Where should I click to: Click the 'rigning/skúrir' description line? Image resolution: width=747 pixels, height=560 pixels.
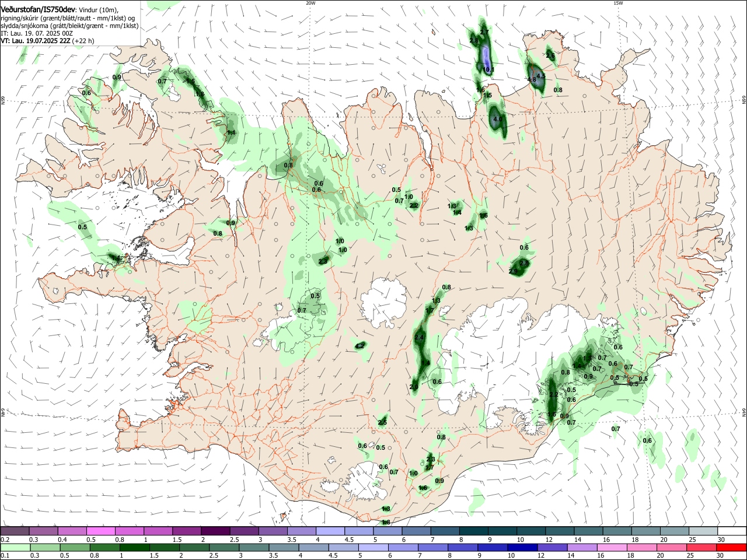68,18
